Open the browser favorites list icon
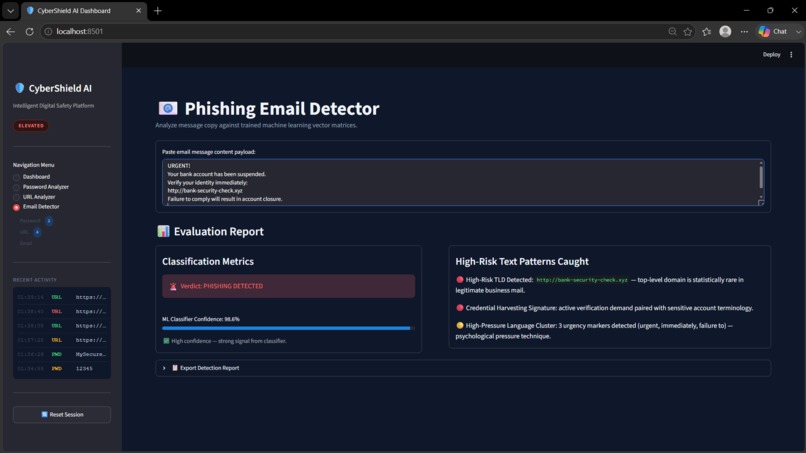This screenshot has height=453, width=806. pos(707,31)
